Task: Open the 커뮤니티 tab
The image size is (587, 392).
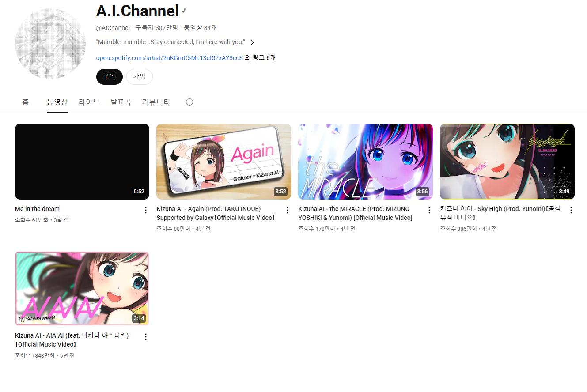Action: click(156, 102)
